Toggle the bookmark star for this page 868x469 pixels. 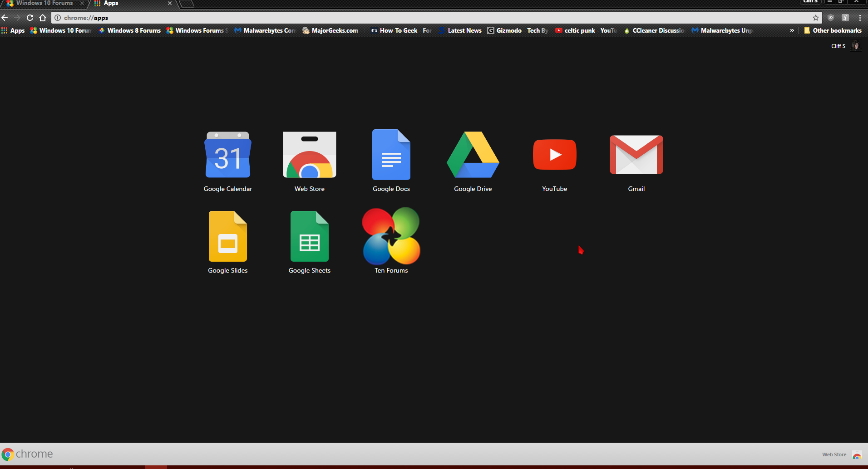click(816, 18)
